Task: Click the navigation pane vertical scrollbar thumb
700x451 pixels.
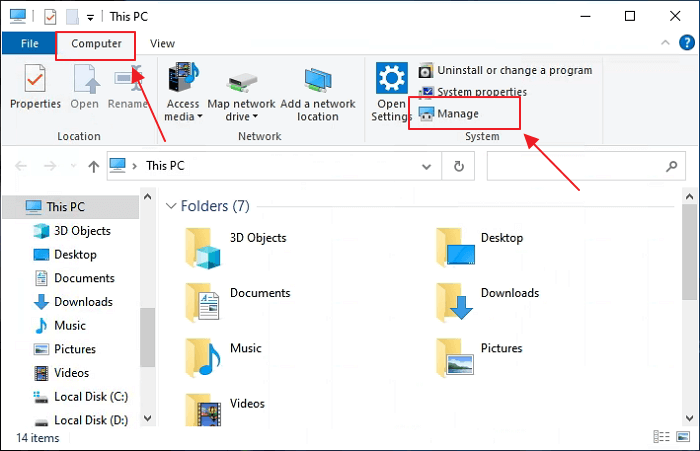Action: 147,337
